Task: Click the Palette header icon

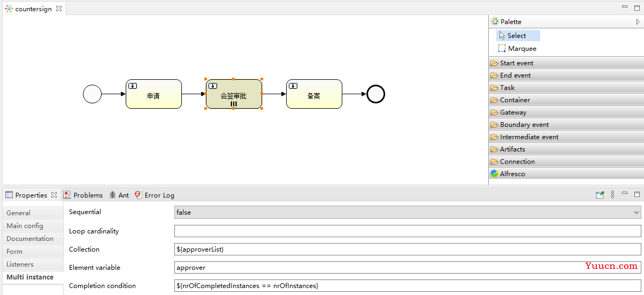Action: (x=495, y=21)
